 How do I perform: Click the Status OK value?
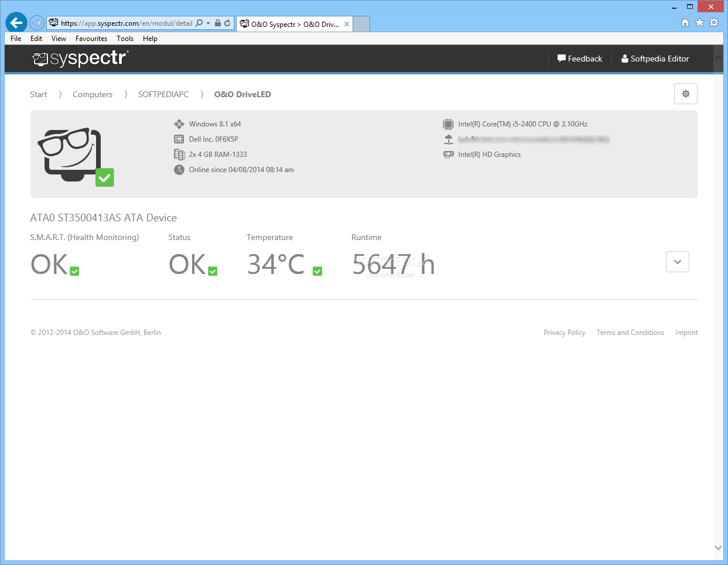click(x=187, y=265)
